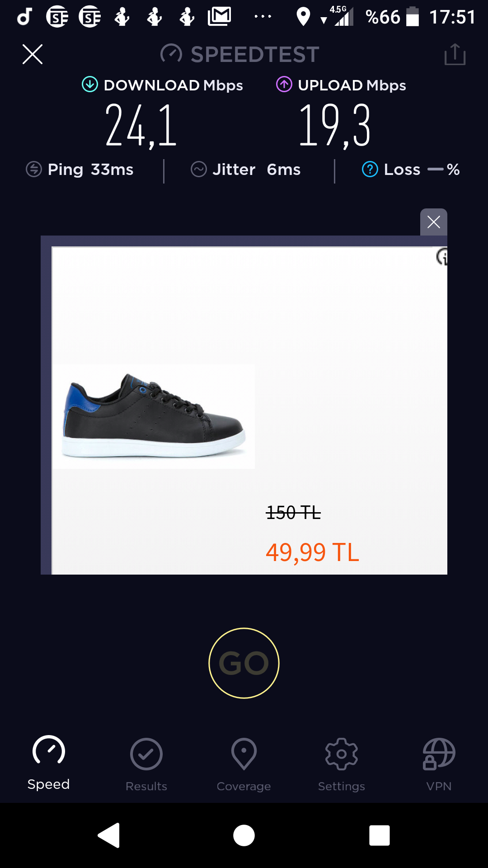The height and width of the screenshot is (868, 488).
Task: Open the Coverage map tab
Action: click(244, 765)
